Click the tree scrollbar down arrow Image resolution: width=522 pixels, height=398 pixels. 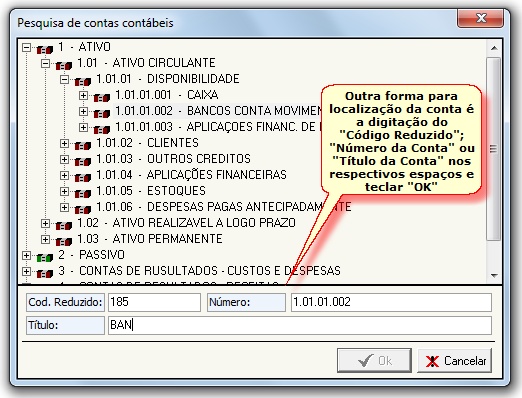point(494,276)
